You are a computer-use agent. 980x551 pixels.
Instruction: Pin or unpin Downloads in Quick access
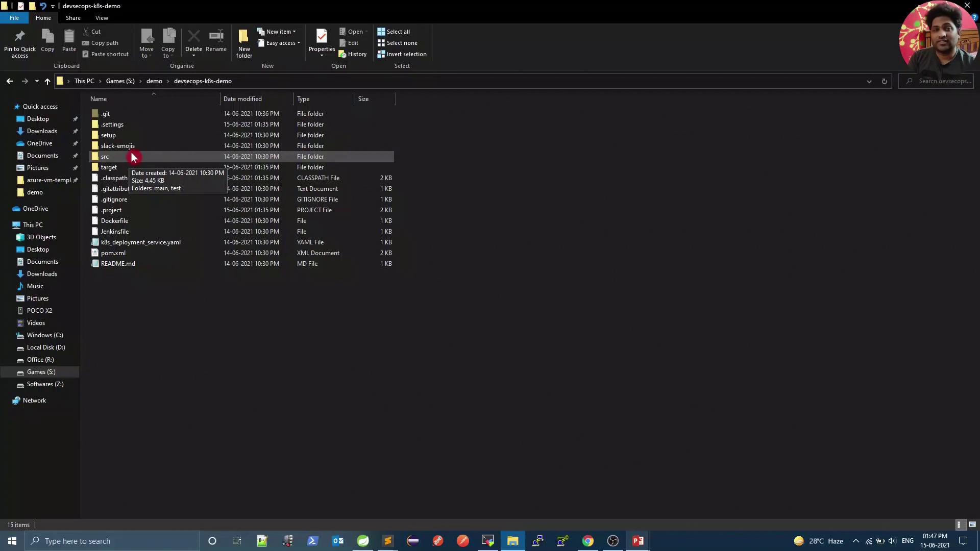pyautogui.click(x=76, y=131)
